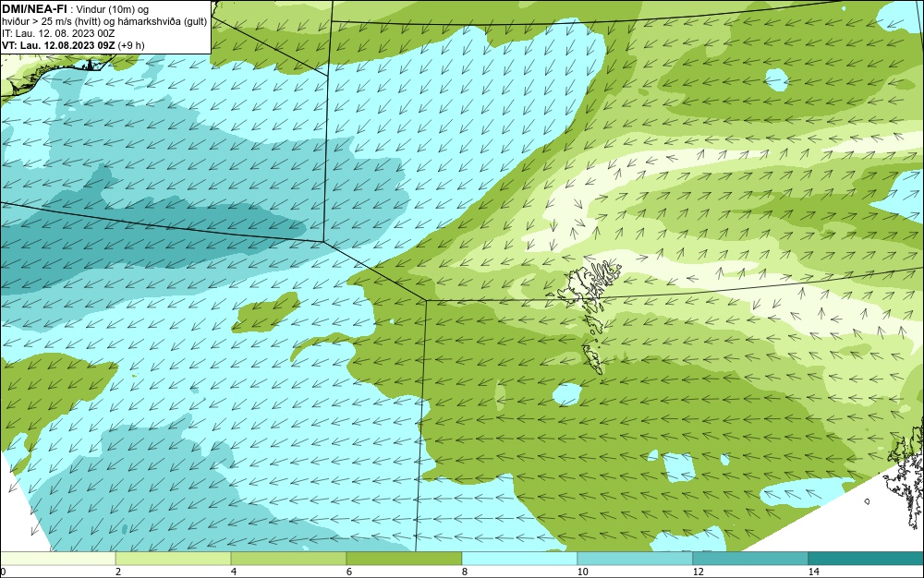Click the 6–8 m/s olive green legend swatch
Screen dimensions: 924x578
tap(405, 558)
